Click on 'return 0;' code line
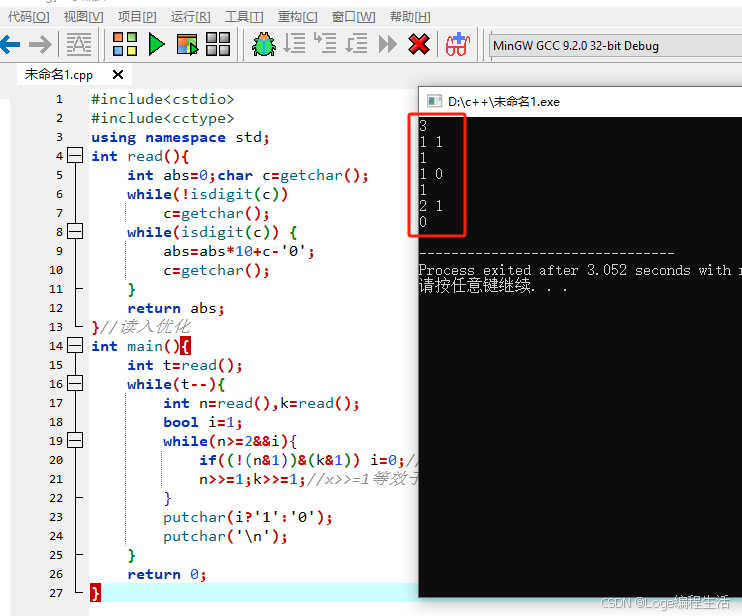Image resolution: width=742 pixels, height=616 pixels. [x=167, y=574]
